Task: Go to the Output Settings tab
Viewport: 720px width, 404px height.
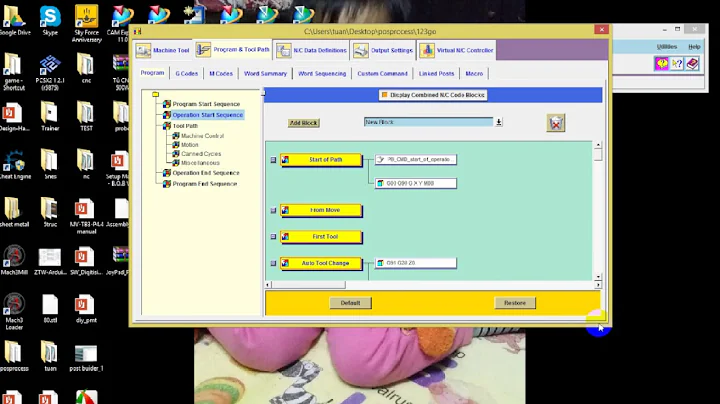Action: coord(383,50)
